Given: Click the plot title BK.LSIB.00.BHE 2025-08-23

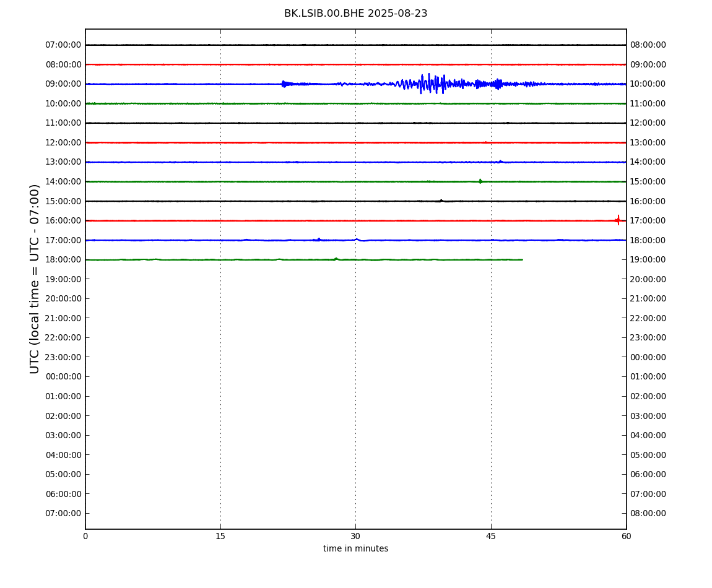Looking at the screenshot, I should click(x=355, y=14).
